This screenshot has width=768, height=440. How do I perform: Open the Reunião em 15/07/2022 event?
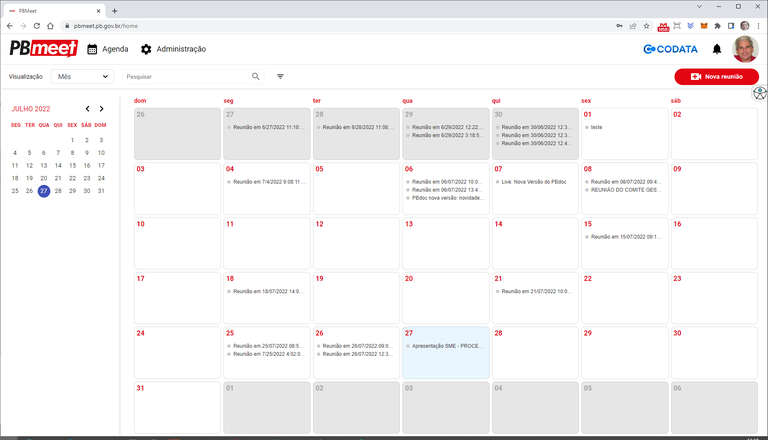(625, 237)
